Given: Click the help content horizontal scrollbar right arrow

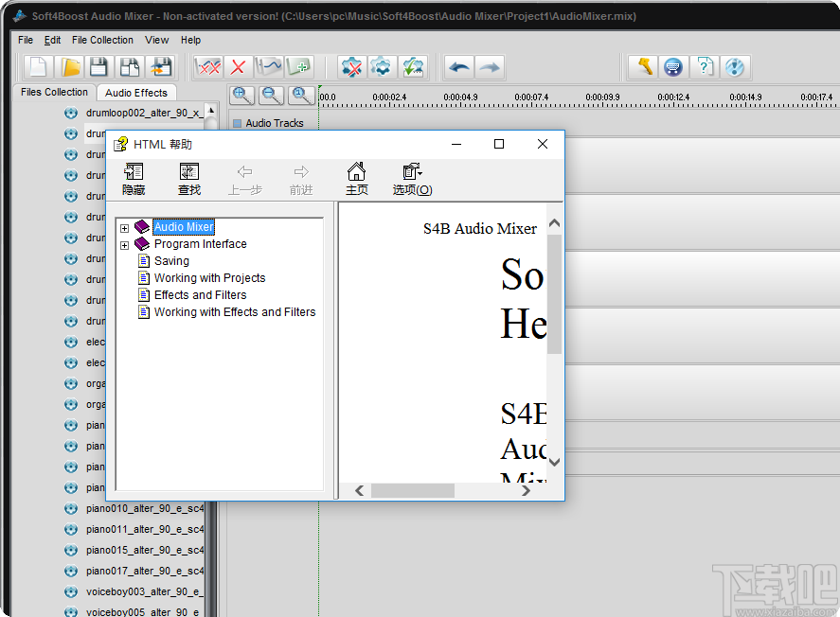Looking at the screenshot, I should pos(527,490).
